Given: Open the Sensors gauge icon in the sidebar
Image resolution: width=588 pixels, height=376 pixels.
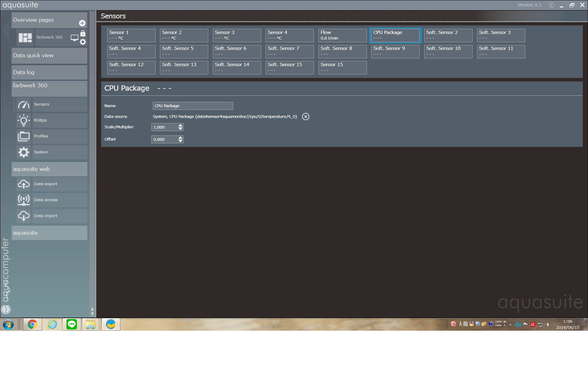Looking at the screenshot, I should click(24, 104).
